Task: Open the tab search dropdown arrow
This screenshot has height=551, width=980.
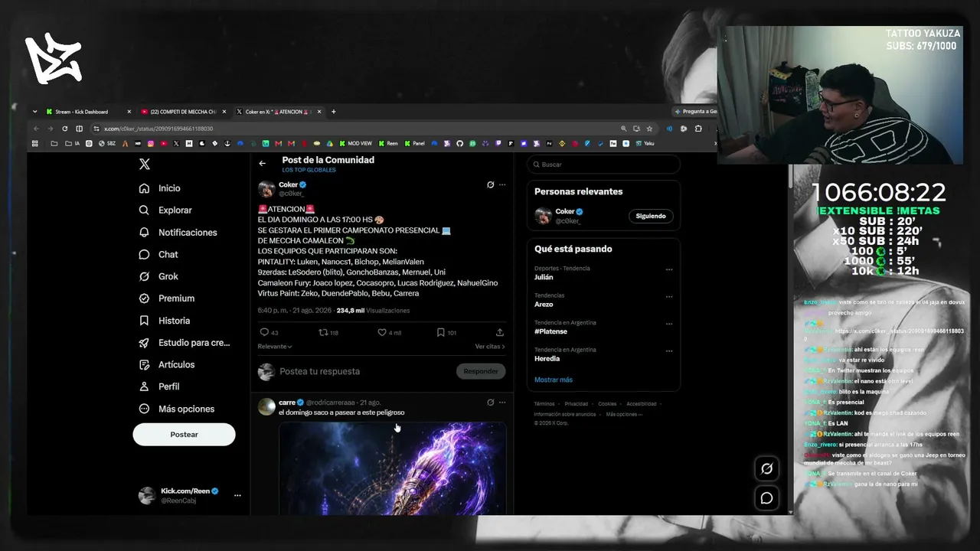Action: pos(34,112)
